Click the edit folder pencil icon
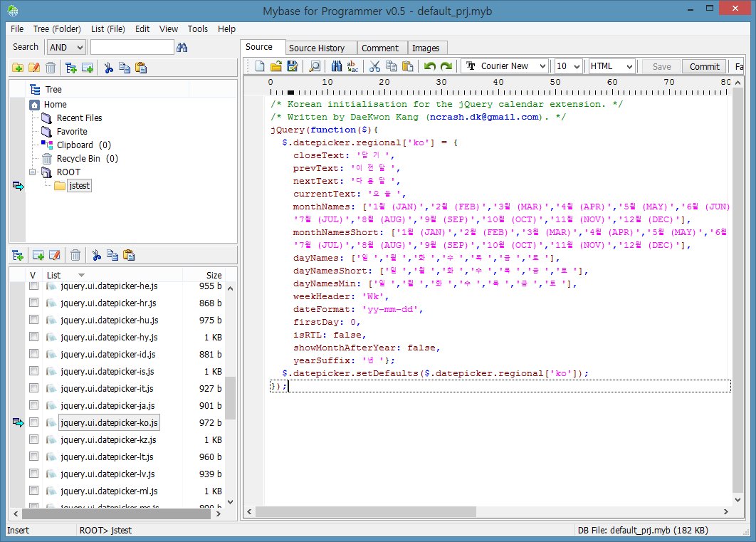The image size is (756, 542). coord(33,68)
